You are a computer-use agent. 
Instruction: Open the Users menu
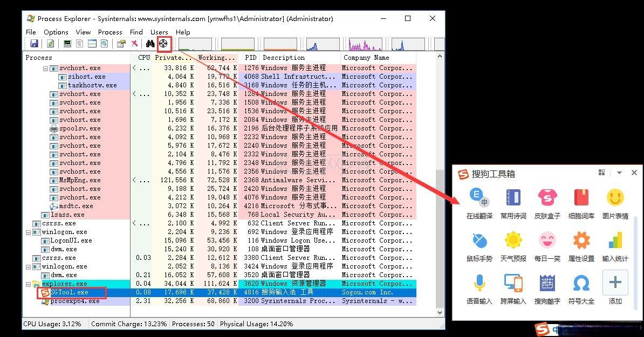(x=159, y=32)
